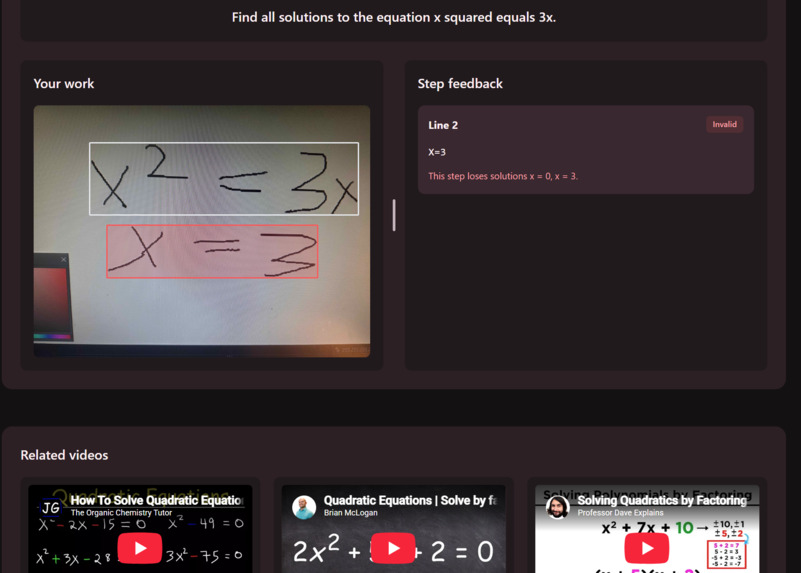
Task: Play the Solving Quadratics by Factoring video
Action: click(647, 548)
